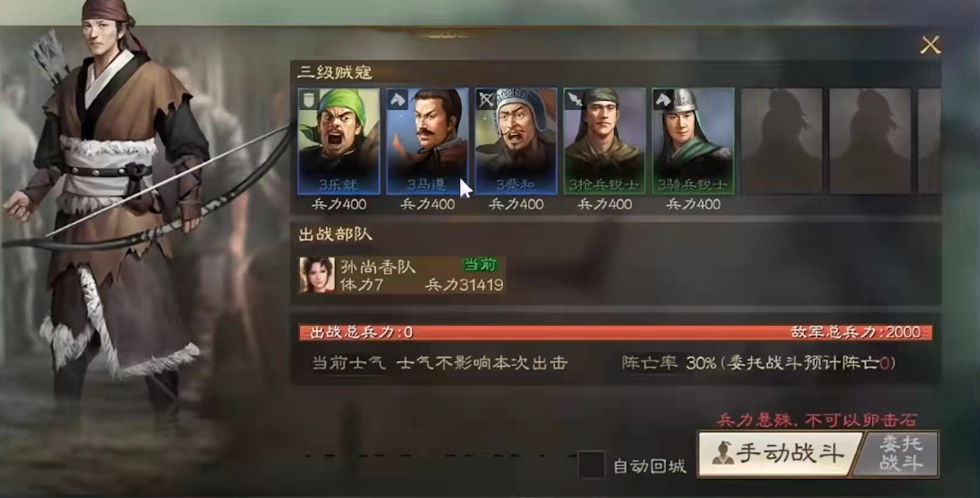Click the 三级贼寇 header label
Viewport: 980px width, 498px height.
335,72
